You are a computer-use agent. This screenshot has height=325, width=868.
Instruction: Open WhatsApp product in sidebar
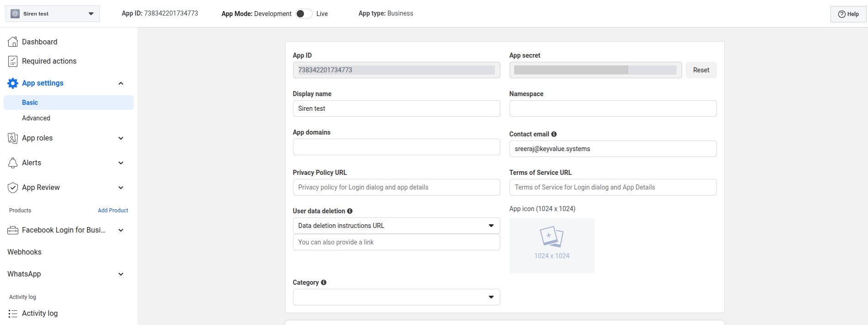click(x=24, y=274)
